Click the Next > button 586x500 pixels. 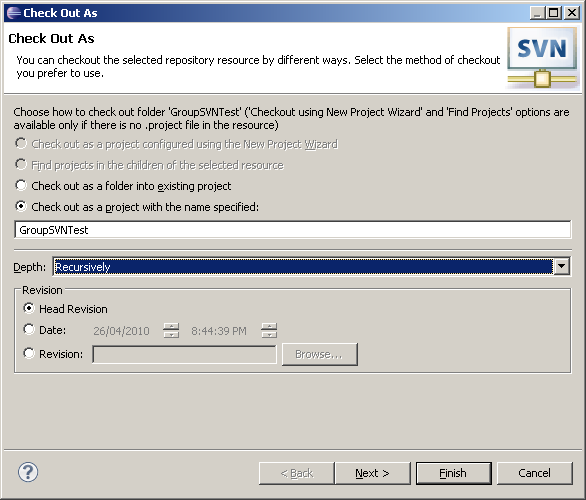point(373,473)
